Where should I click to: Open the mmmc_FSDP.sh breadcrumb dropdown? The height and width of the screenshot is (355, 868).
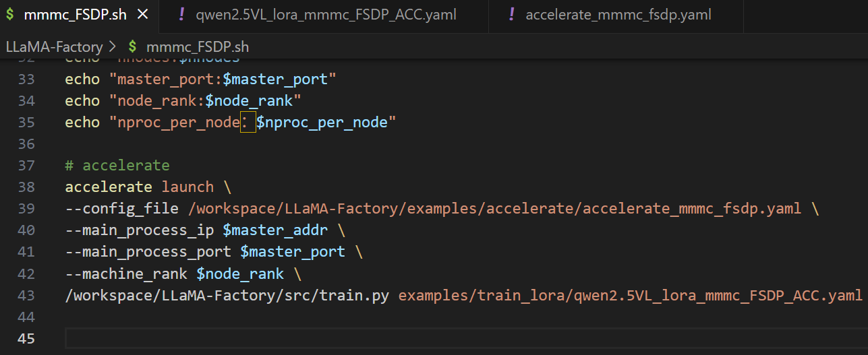(197, 47)
